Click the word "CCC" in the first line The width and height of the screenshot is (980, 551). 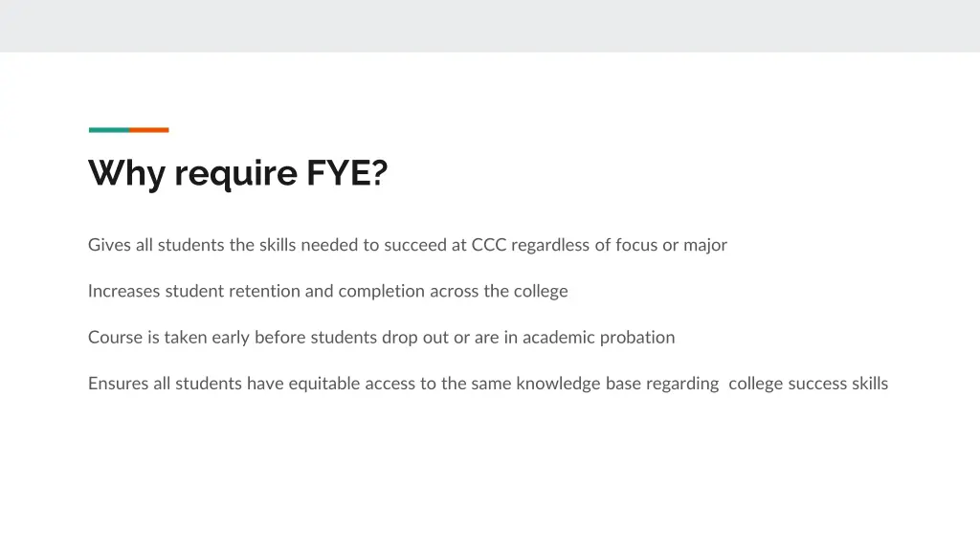(488, 245)
